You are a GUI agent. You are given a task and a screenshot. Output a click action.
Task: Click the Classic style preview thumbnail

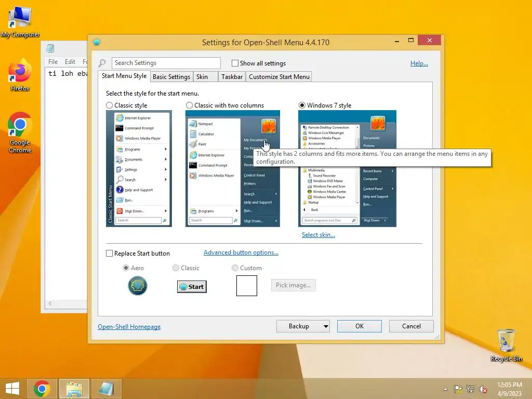139,169
